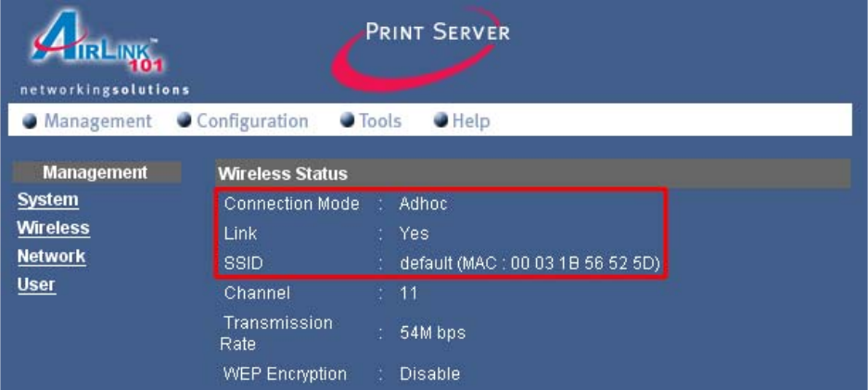Click the Adhoc connection mode value
Screen dimensions: 868x390
(423, 205)
